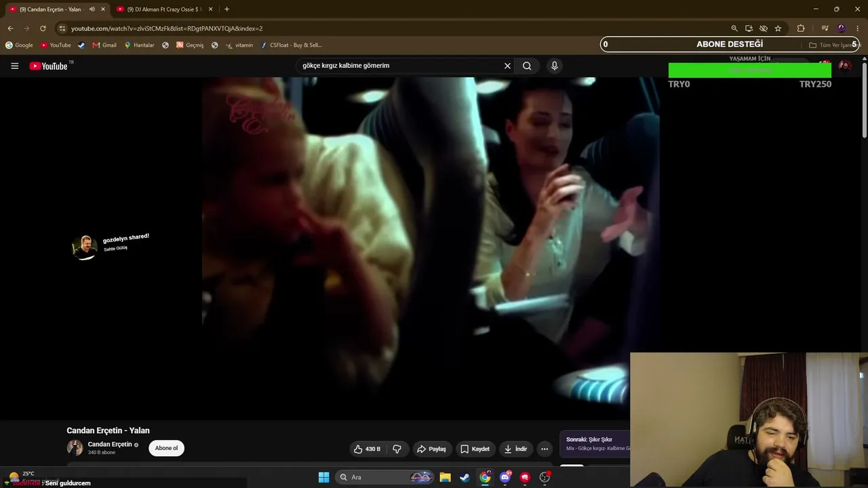Dislike the Candan Erçetin video

point(397,449)
